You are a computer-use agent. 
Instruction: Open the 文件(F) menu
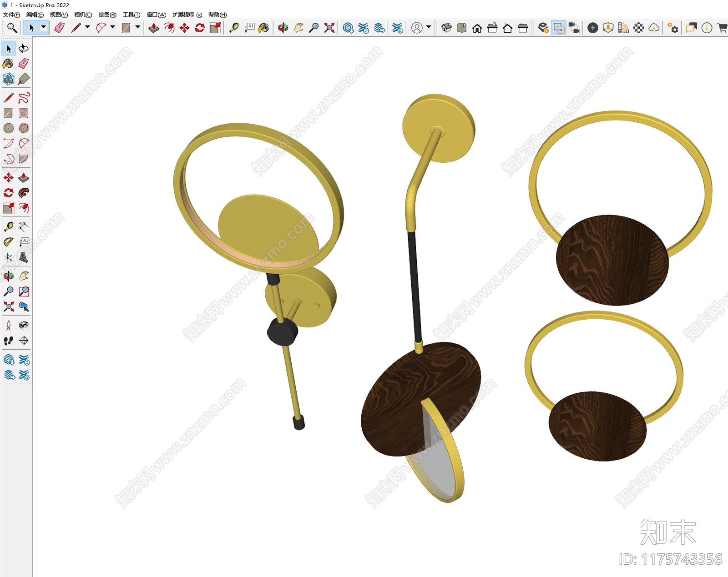tap(11, 15)
